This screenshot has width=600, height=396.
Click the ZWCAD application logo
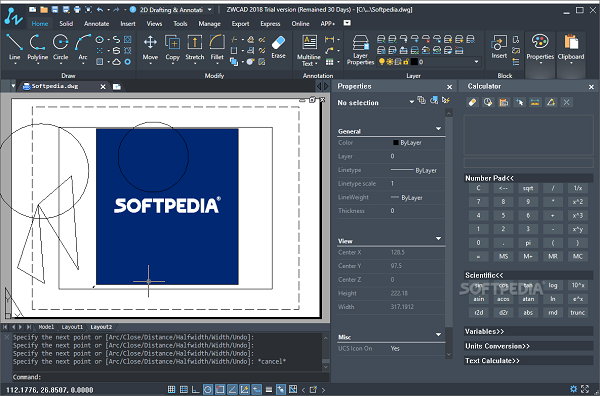(13, 17)
